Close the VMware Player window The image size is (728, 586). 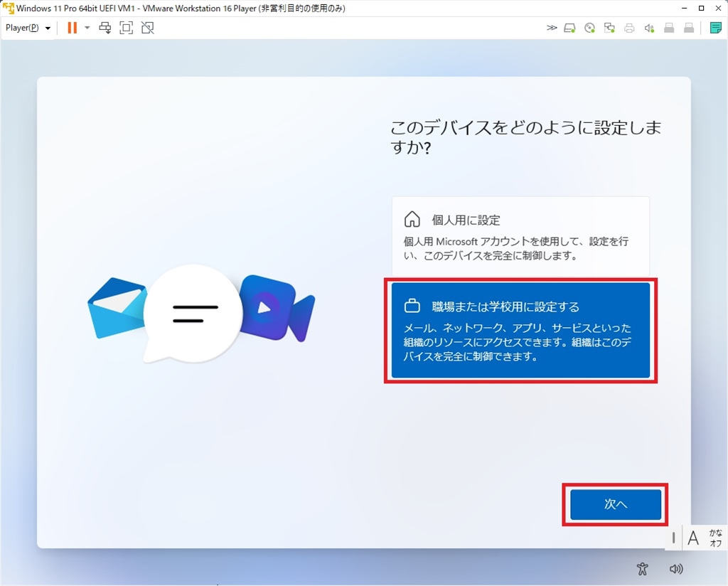[x=718, y=9]
